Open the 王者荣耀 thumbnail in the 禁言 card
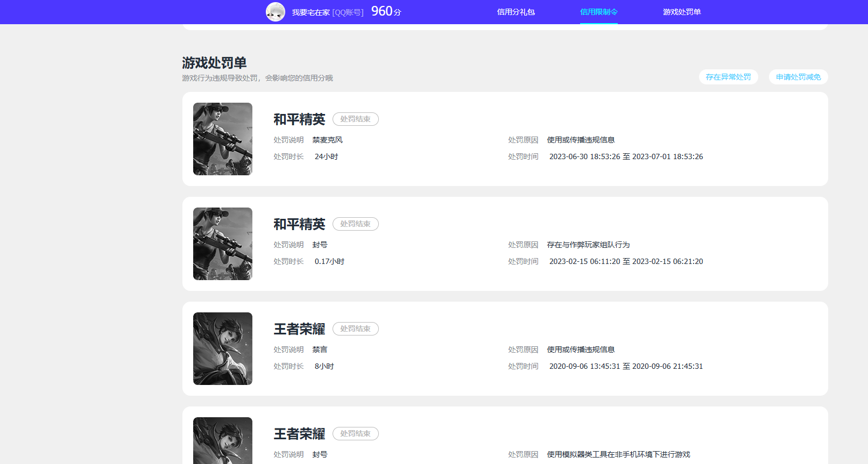This screenshot has width=868, height=464. click(x=223, y=348)
